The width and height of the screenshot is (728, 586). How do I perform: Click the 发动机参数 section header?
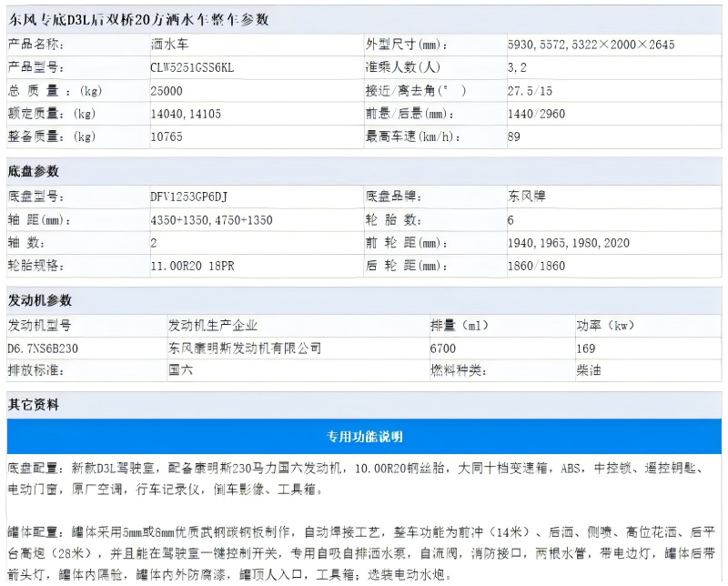point(40,300)
